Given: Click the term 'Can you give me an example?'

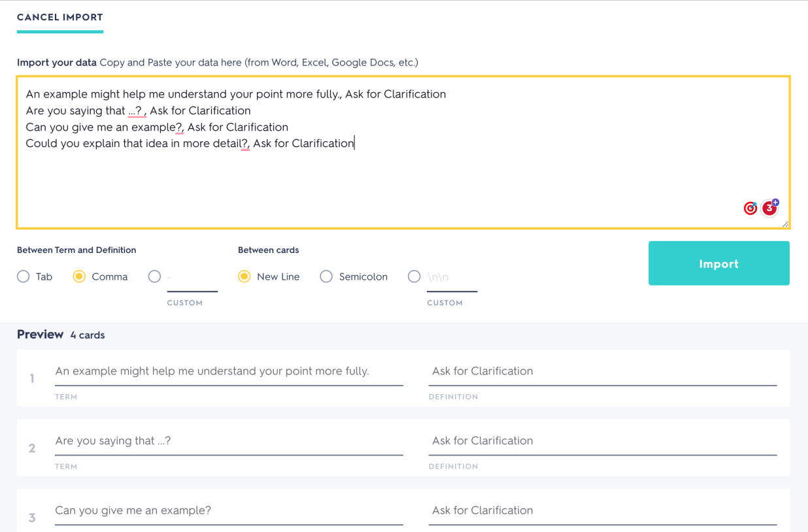Looking at the screenshot, I should click(x=229, y=510).
